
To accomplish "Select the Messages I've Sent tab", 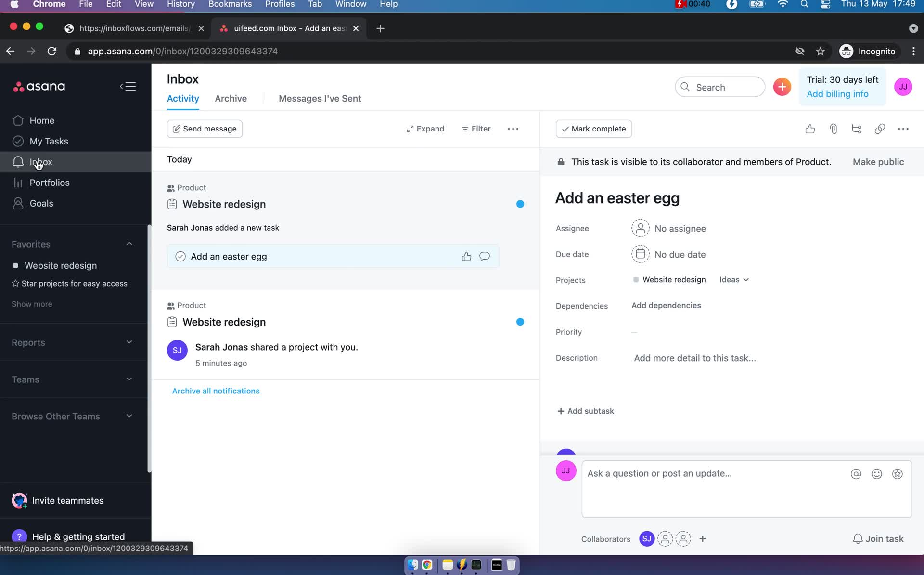I will (320, 98).
